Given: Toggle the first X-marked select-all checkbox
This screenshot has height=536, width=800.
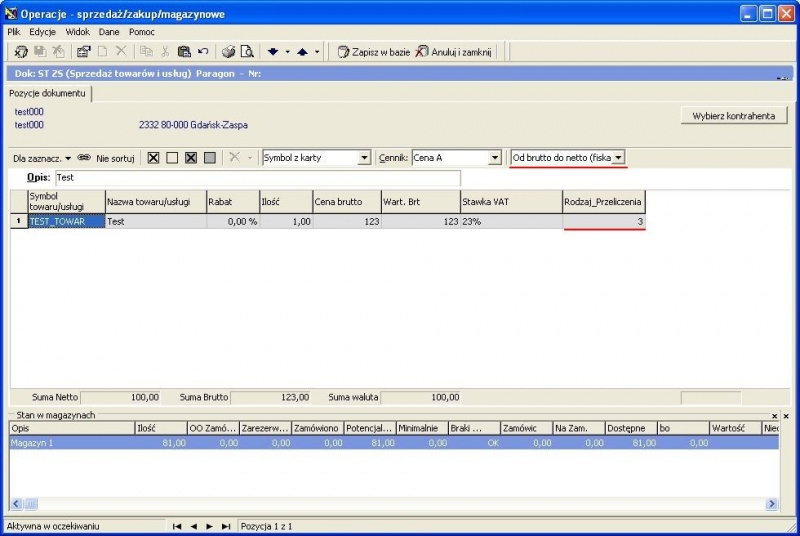Looking at the screenshot, I should 153,158.
